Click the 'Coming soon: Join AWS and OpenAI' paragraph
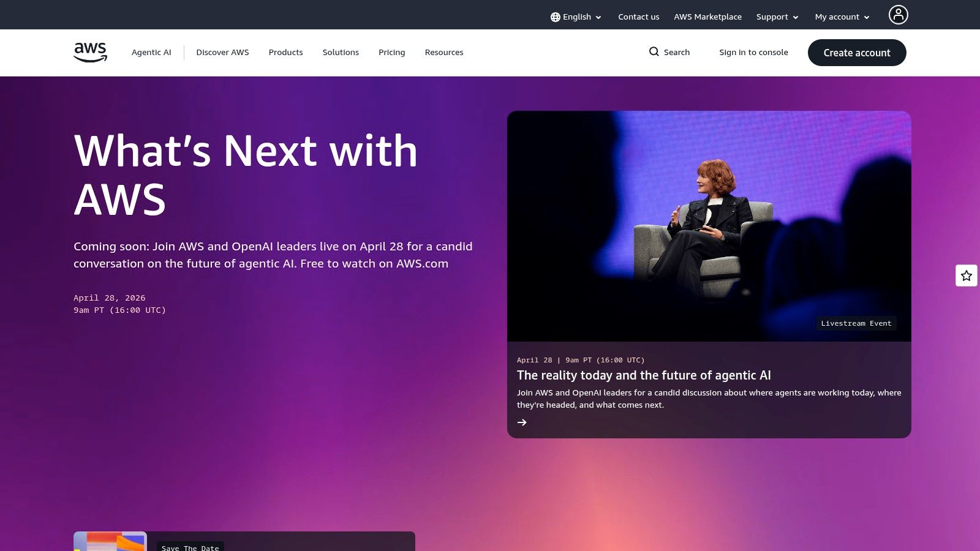The height and width of the screenshot is (551, 980). coord(273,255)
